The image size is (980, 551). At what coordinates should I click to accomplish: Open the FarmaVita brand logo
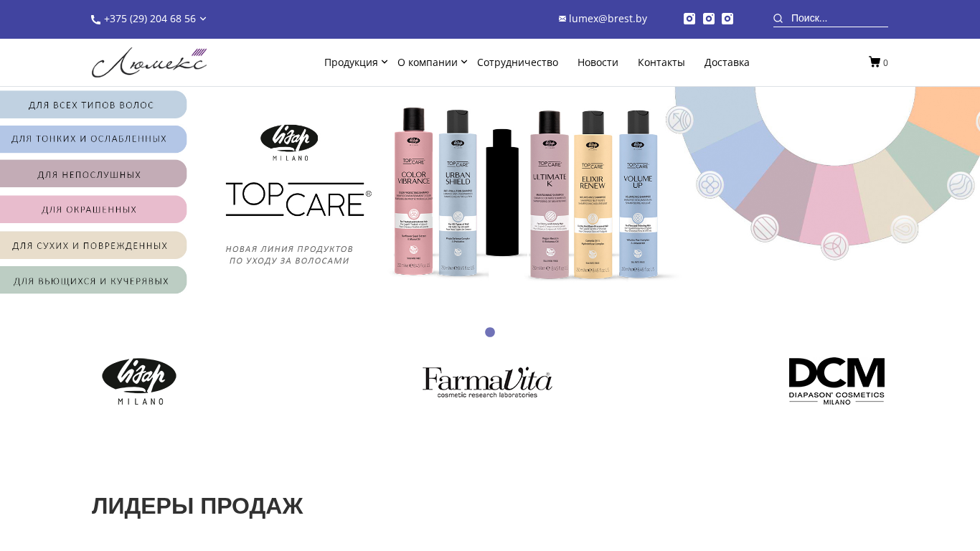pyautogui.click(x=487, y=382)
